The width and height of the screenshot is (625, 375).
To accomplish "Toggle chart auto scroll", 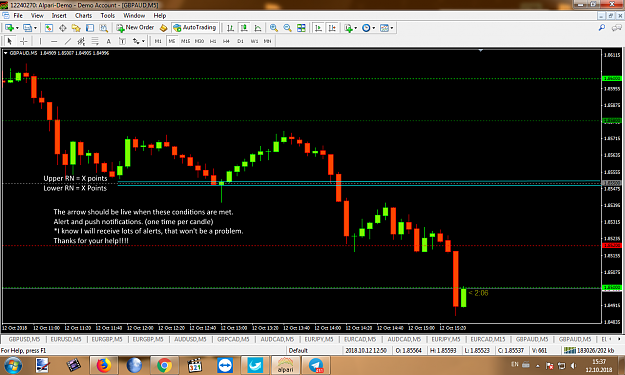I will pyautogui.click(x=318, y=28).
